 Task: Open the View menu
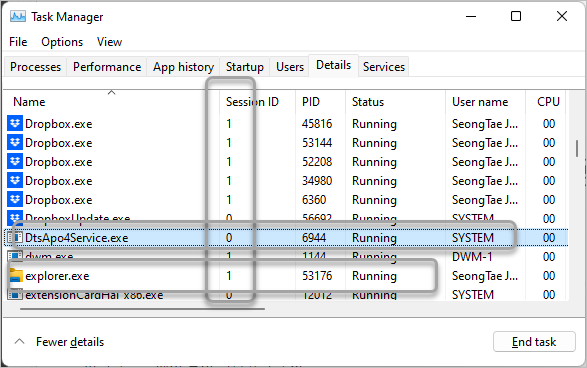pyautogui.click(x=109, y=42)
